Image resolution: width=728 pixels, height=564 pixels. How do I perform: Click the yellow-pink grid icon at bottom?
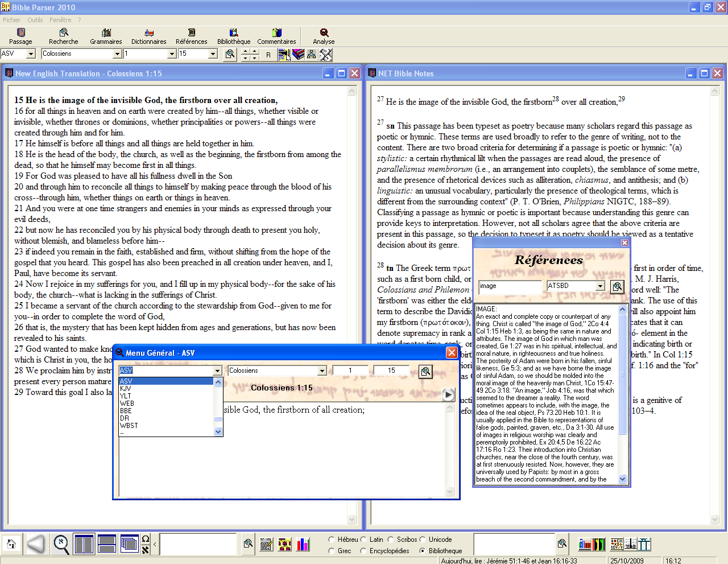click(x=285, y=545)
